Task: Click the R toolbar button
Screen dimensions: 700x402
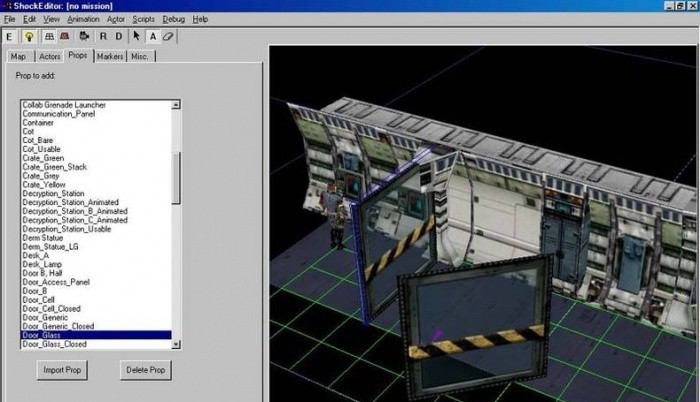Action: click(x=102, y=36)
